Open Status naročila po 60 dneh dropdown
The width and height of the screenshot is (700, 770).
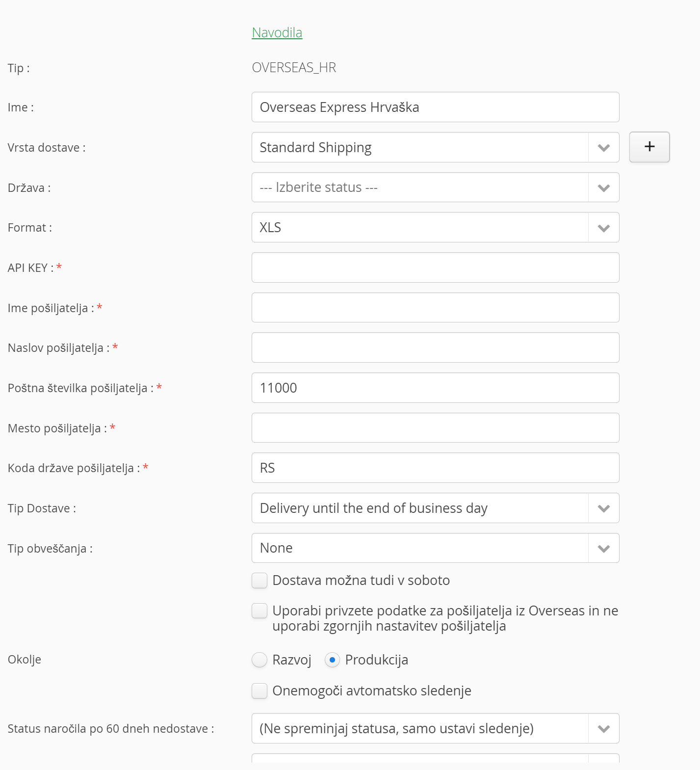pos(435,728)
